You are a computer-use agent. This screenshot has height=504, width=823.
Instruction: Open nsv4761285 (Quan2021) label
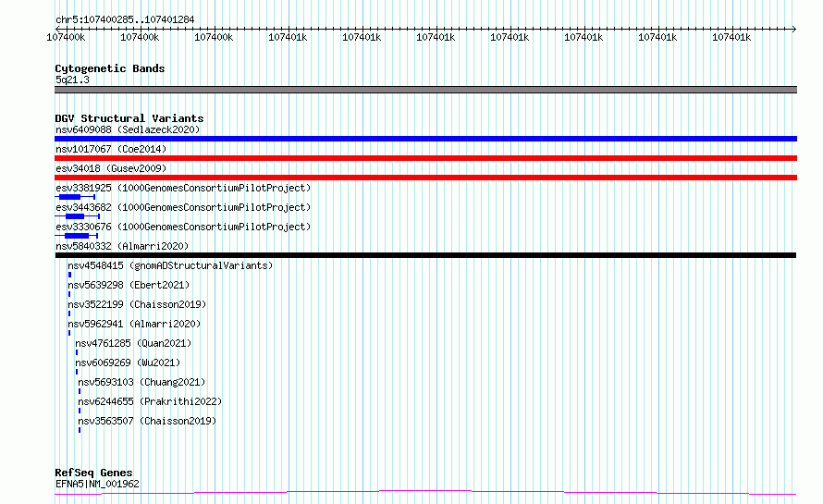coord(133,343)
